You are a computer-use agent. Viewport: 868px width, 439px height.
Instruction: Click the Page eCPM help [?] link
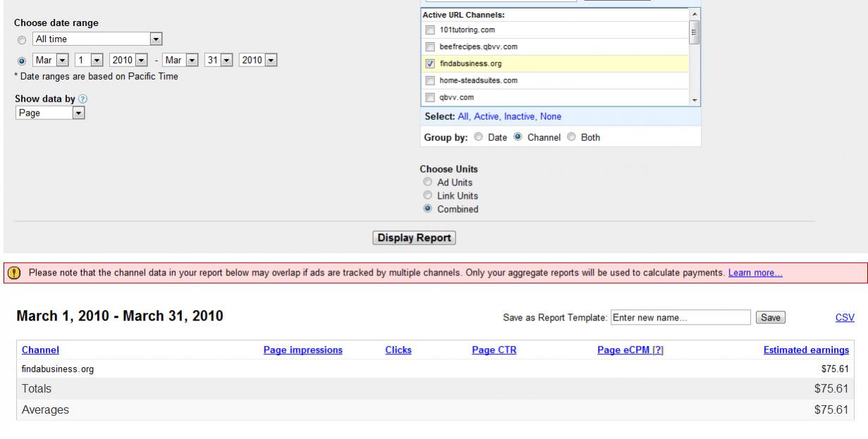point(658,350)
